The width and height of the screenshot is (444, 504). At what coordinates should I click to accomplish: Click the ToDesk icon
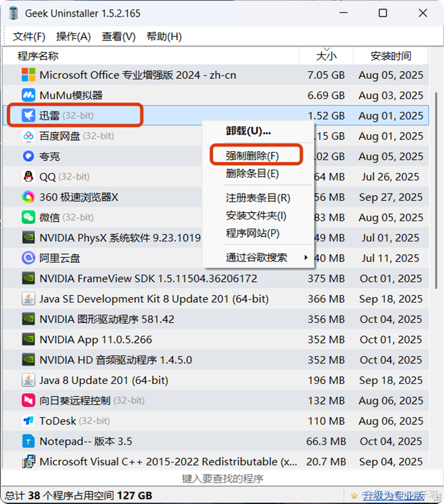coord(29,420)
